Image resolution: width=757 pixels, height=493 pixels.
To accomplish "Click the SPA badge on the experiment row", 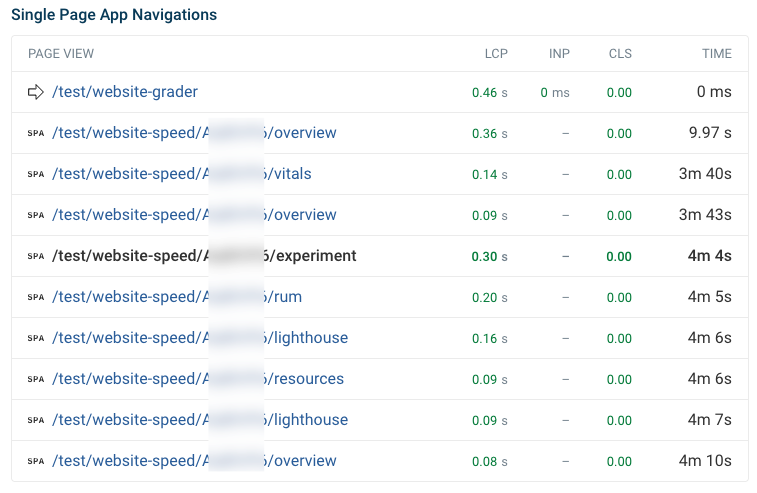I will click(36, 256).
